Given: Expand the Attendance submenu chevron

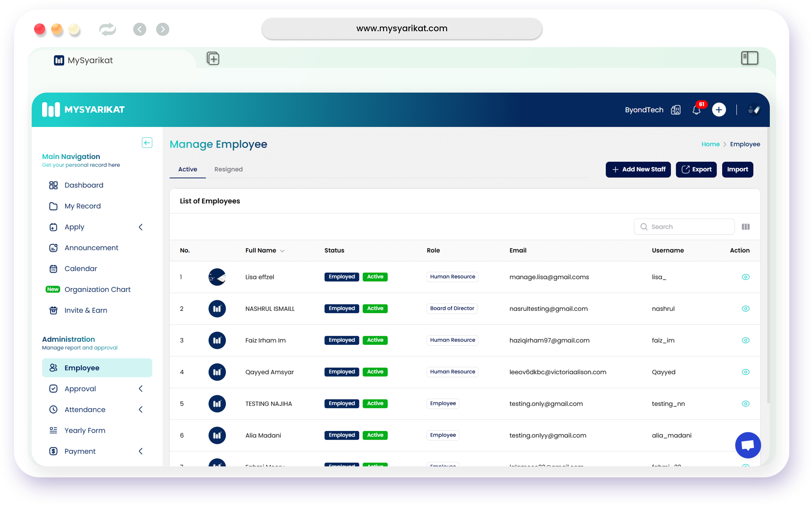Looking at the screenshot, I should point(141,410).
